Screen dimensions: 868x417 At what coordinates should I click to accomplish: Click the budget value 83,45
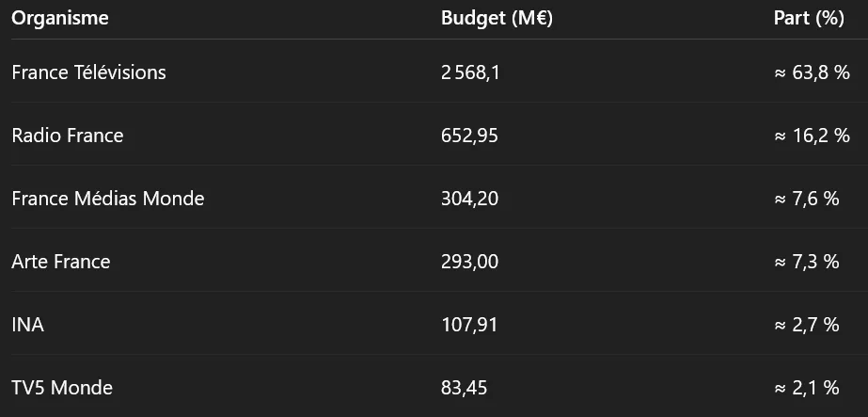[464, 388]
